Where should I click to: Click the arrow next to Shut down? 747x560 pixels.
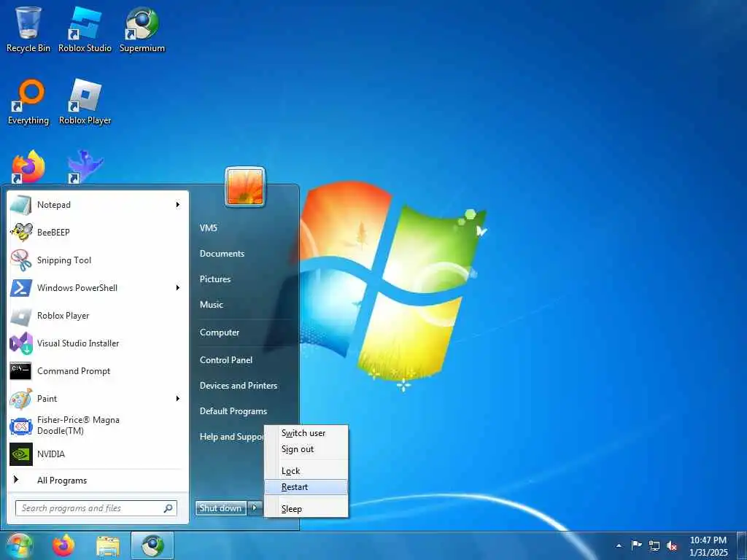click(255, 508)
